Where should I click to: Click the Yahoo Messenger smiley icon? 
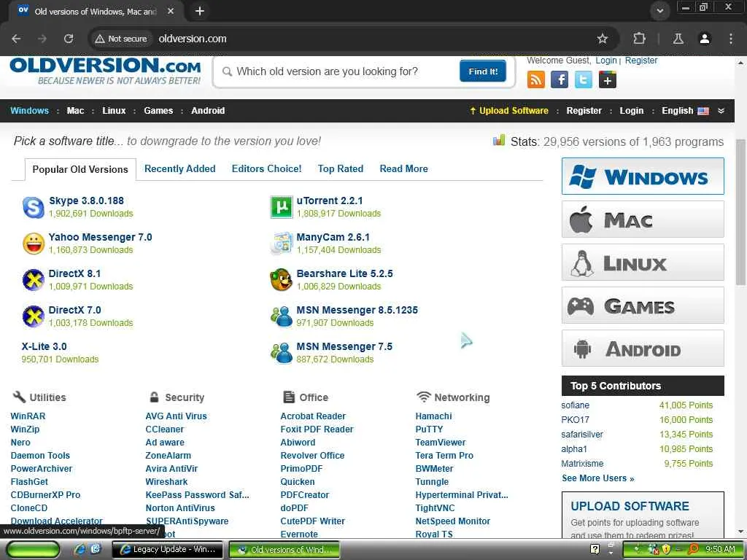[x=34, y=244]
